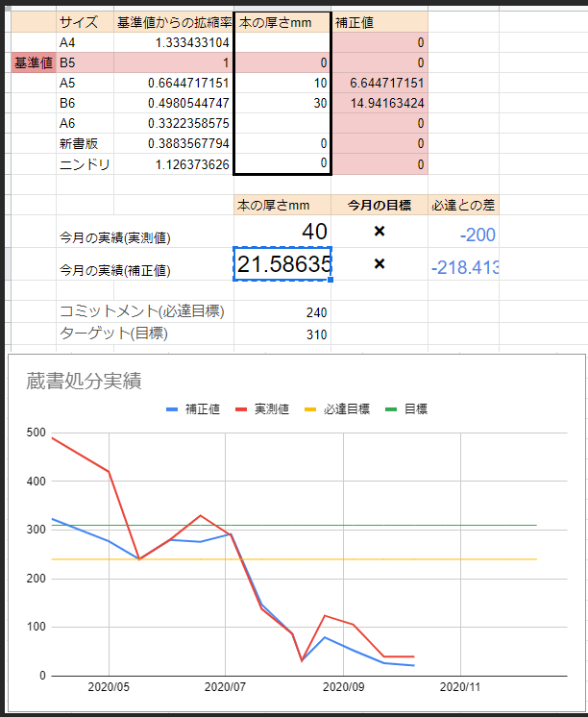Click the 500 y-axis label

click(37, 433)
